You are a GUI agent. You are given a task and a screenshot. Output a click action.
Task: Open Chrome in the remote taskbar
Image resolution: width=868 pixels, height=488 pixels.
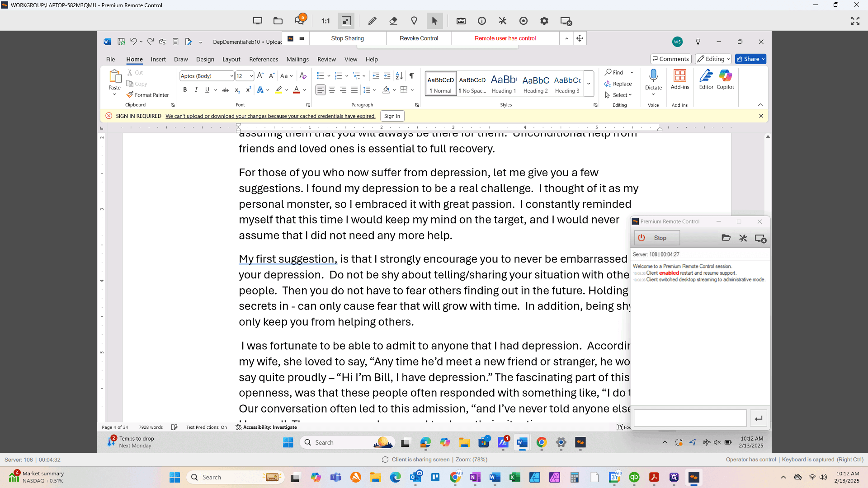point(541,442)
